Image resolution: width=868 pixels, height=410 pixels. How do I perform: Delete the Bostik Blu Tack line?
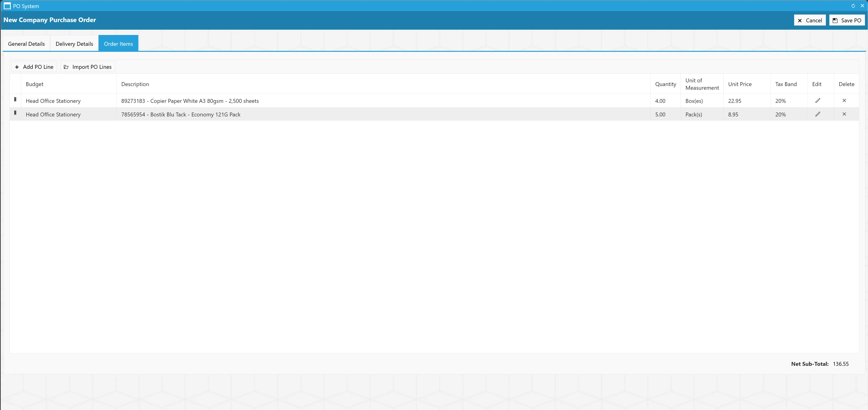point(844,114)
